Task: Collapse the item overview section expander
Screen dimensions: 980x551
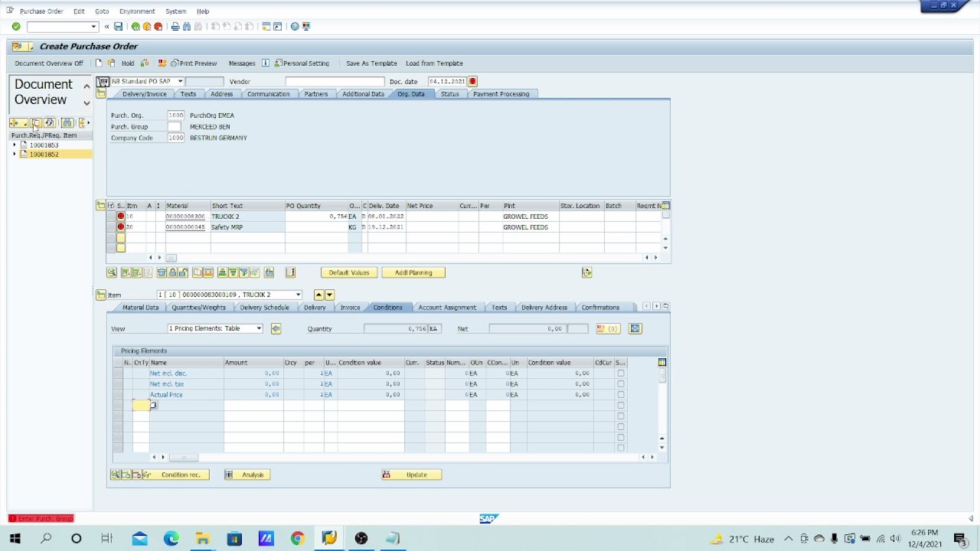Action: pos(100,205)
